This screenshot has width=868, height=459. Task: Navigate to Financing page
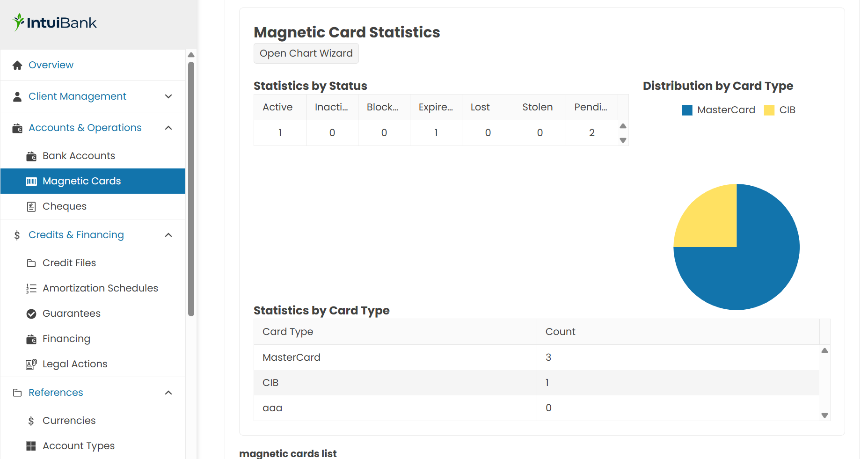(x=93, y=339)
